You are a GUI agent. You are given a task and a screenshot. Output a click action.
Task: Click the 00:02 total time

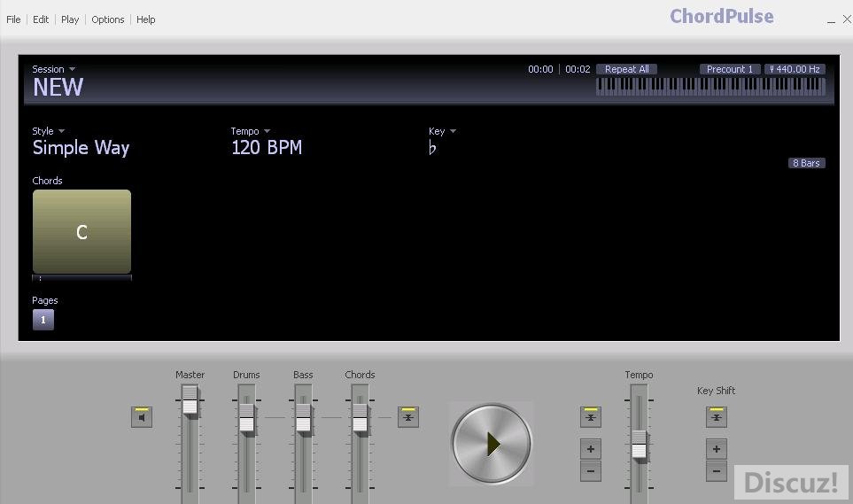coord(578,69)
